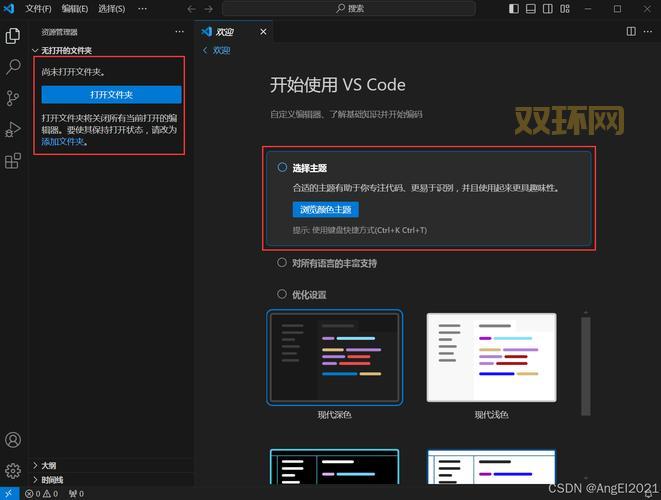The width and height of the screenshot is (661, 500).
Task: Open the Run and Debug view
Action: point(13,129)
